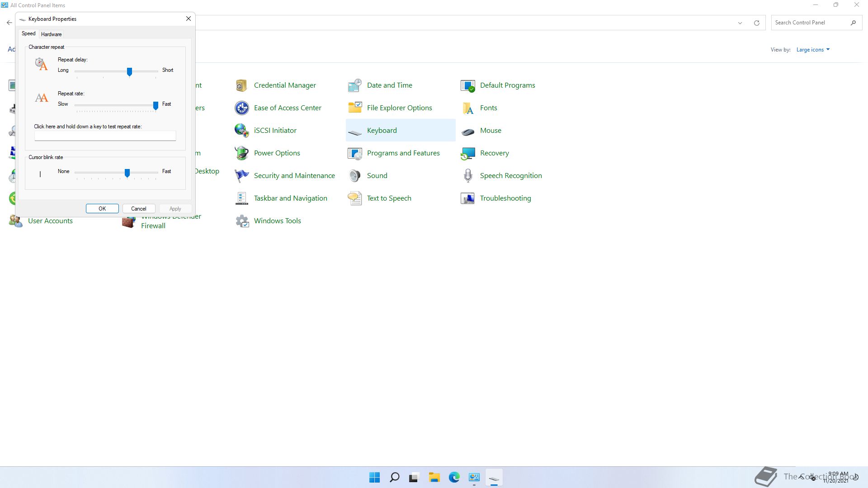Open the Text to Speech icon
Viewport: 868px width, 488px height.
click(x=354, y=198)
